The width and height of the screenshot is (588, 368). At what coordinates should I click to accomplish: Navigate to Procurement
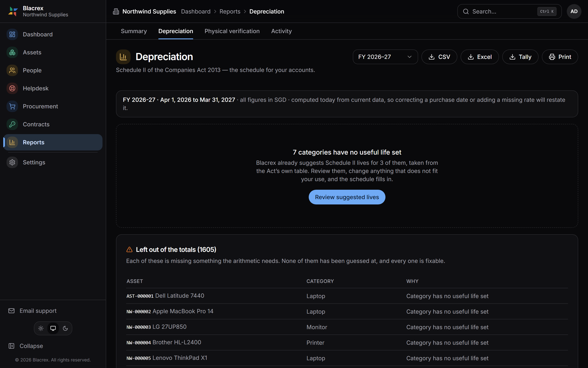(x=53, y=106)
